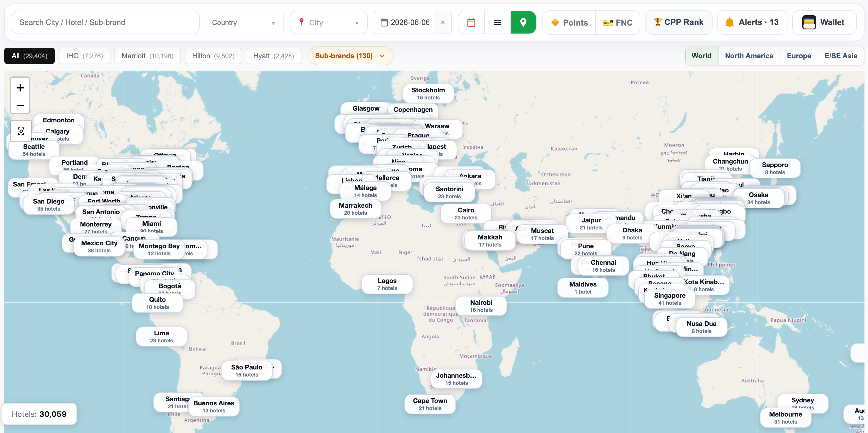Select the Makkah 17 hotels marker

pos(490,240)
